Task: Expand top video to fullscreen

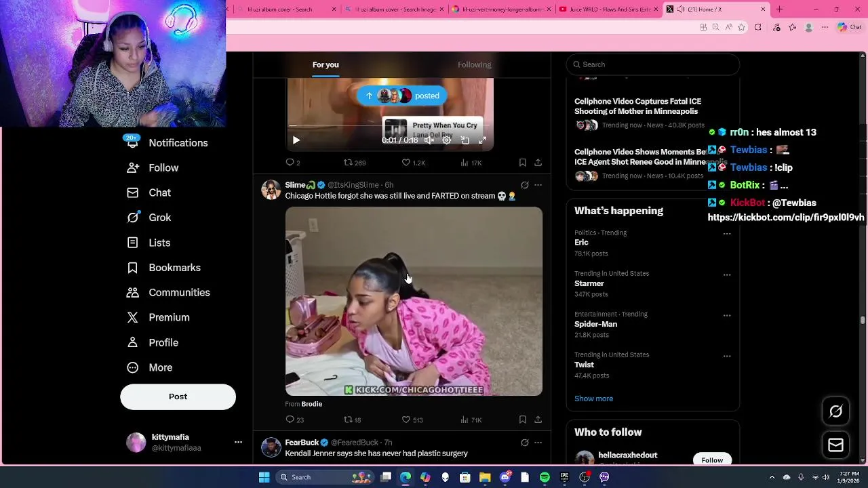Action: click(483, 140)
